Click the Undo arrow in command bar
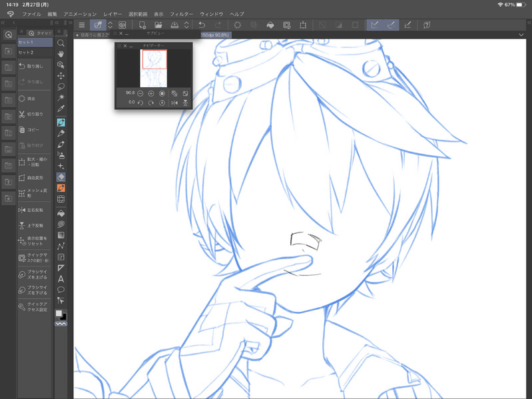This screenshot has width=532, height=399. pyautogui.click(x=202, y=25)
